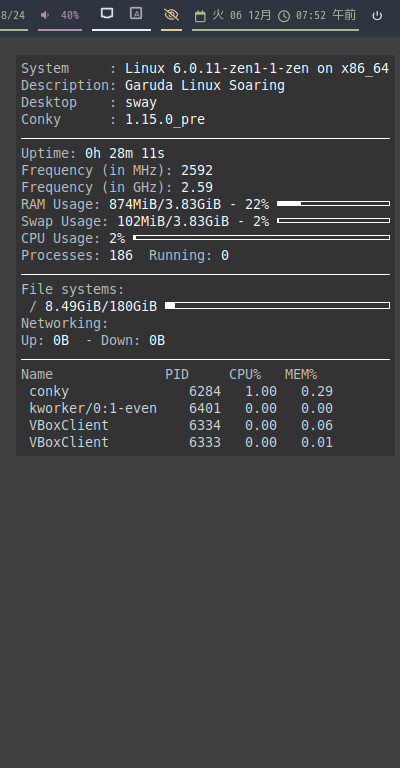Click the MEM% value 0.01

tap(317, 442)
